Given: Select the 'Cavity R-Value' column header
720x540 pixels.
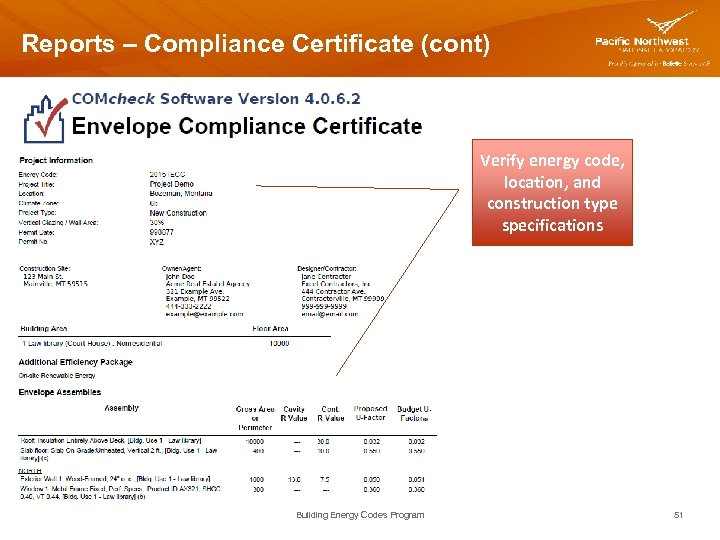Looking at the screenshot, I should point(294,413).
